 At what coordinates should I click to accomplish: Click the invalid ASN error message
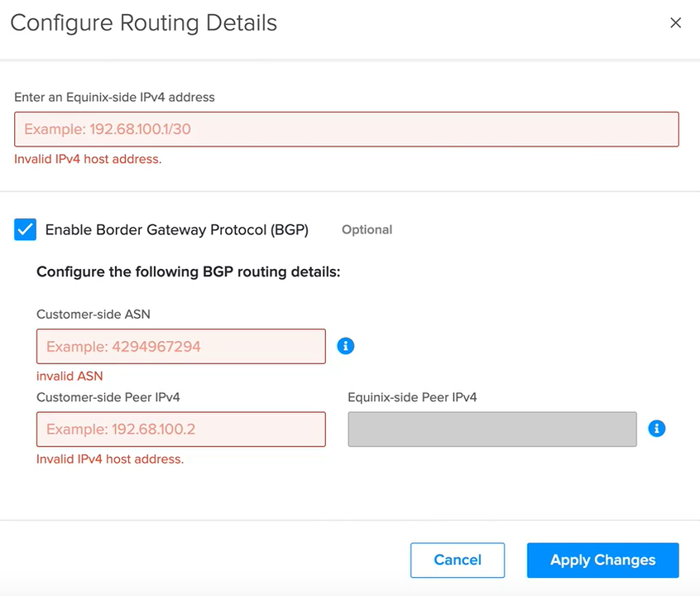[x=70, y=376]
